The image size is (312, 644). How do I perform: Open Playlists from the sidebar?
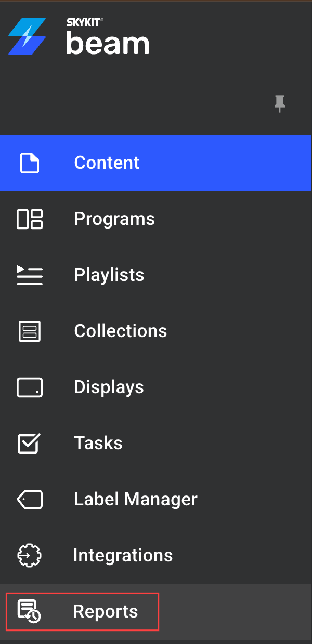pyautogui.click(x=156, y=275)
